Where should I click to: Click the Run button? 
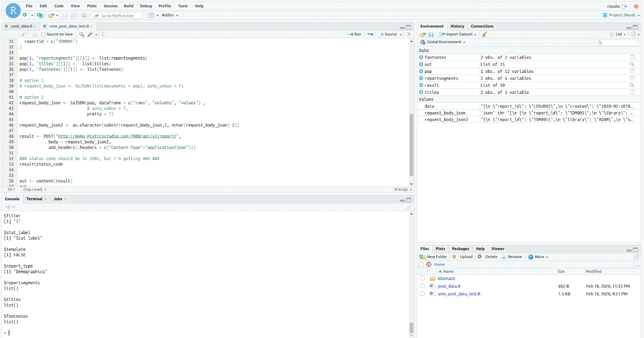[x=354, y=34]
